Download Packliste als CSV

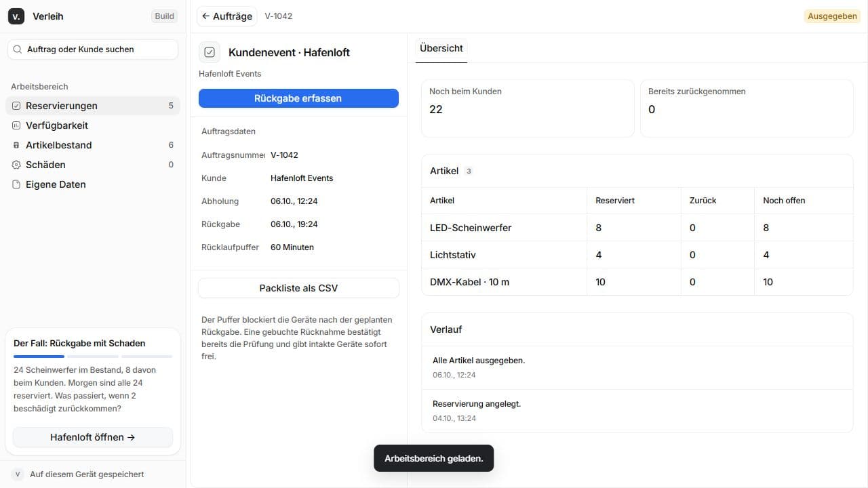point(298,288)
